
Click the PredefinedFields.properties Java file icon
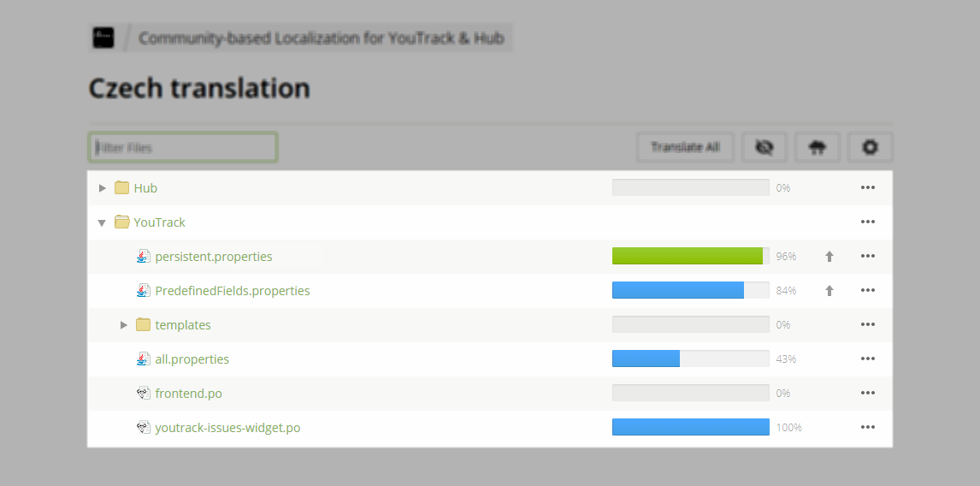coord(143,290)
